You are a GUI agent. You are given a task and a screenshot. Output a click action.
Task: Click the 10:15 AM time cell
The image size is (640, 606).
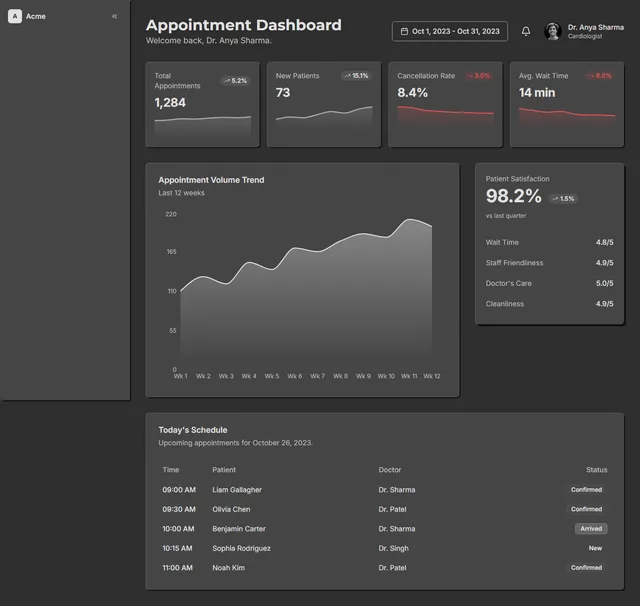click(177, 548)
